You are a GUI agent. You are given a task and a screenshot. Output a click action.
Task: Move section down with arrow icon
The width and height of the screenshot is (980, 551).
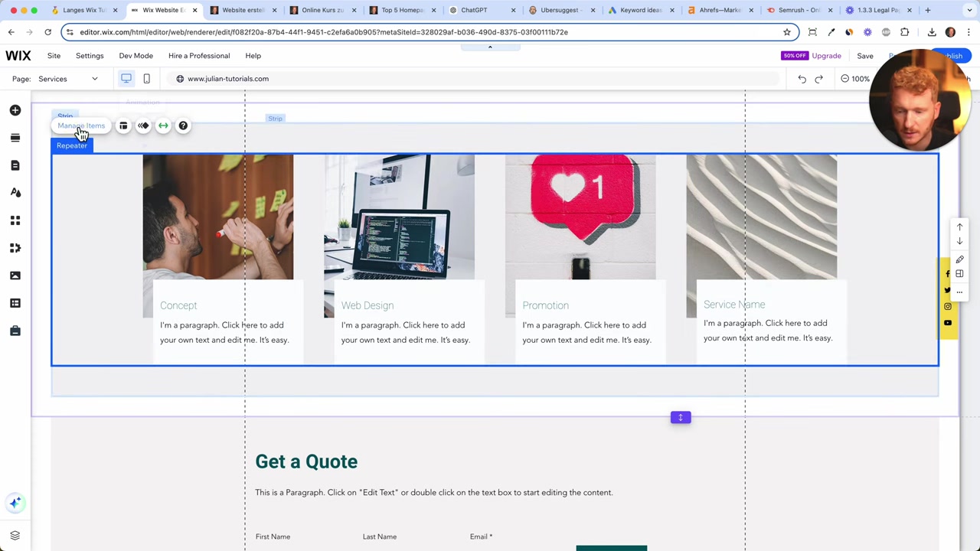[x=959, y=241]
